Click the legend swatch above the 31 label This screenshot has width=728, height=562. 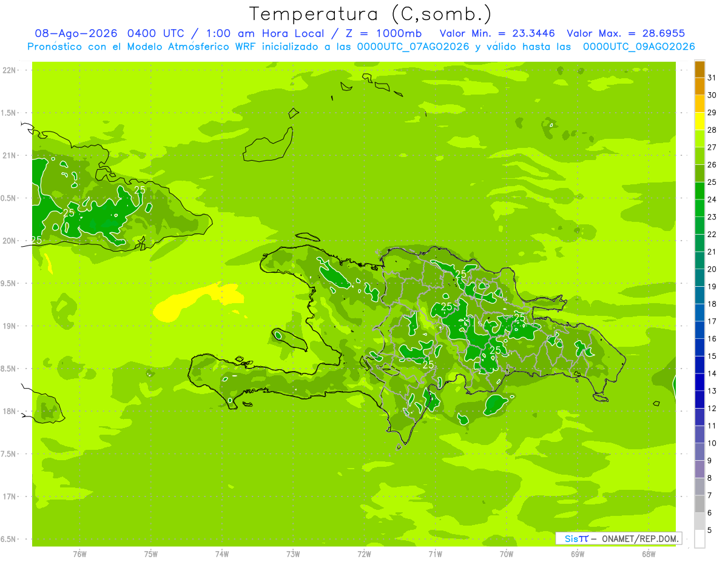[x=699, y=69]
